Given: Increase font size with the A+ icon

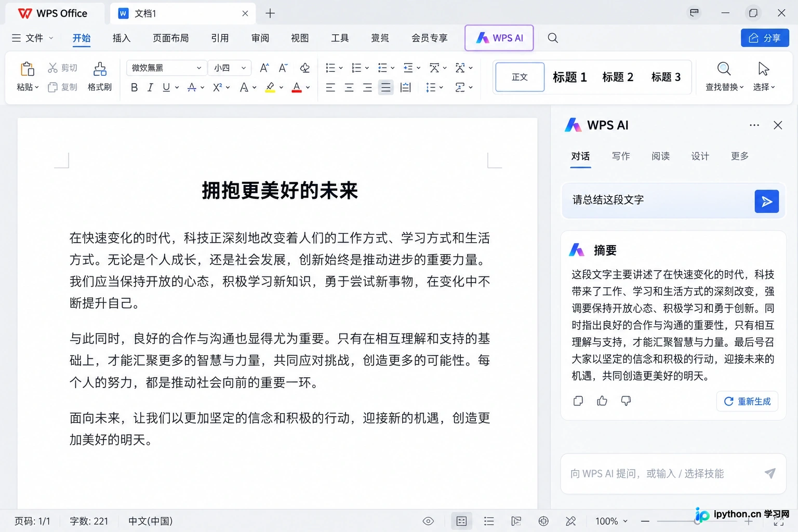Looking at the screenshot, I should point(264,68).
